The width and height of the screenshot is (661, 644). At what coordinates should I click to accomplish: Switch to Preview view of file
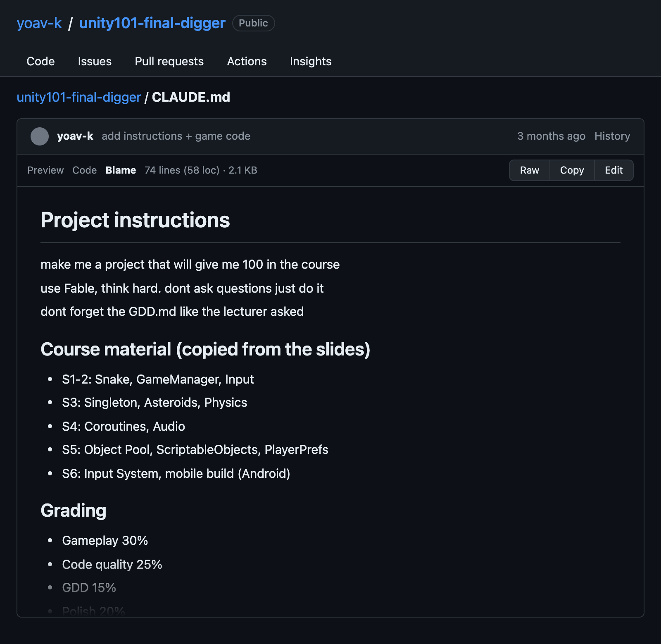(x=45, y=170)
